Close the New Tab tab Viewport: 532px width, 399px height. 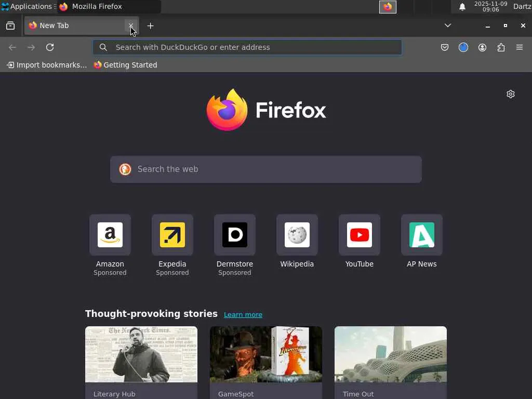click(130, 26)
